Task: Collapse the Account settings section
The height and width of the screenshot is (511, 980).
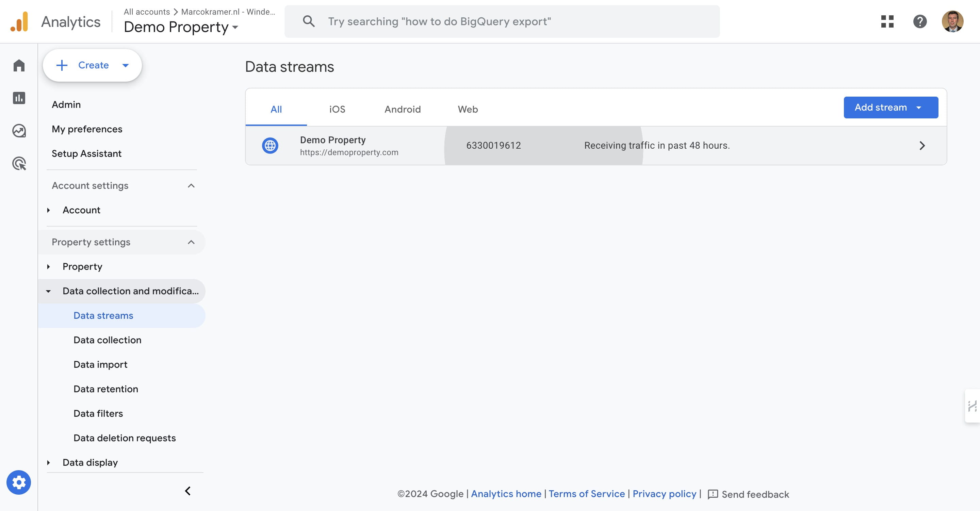Action: (191, 186)
